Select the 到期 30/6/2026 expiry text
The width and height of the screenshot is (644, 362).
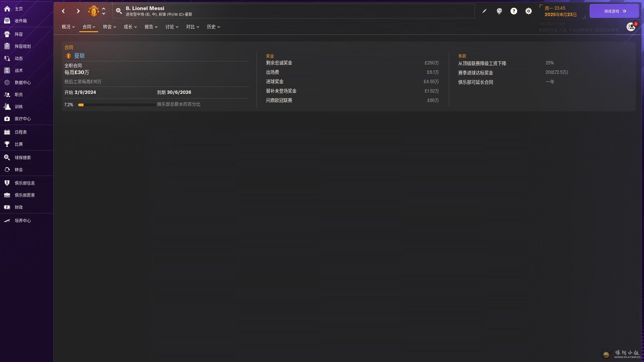point(174,92)
